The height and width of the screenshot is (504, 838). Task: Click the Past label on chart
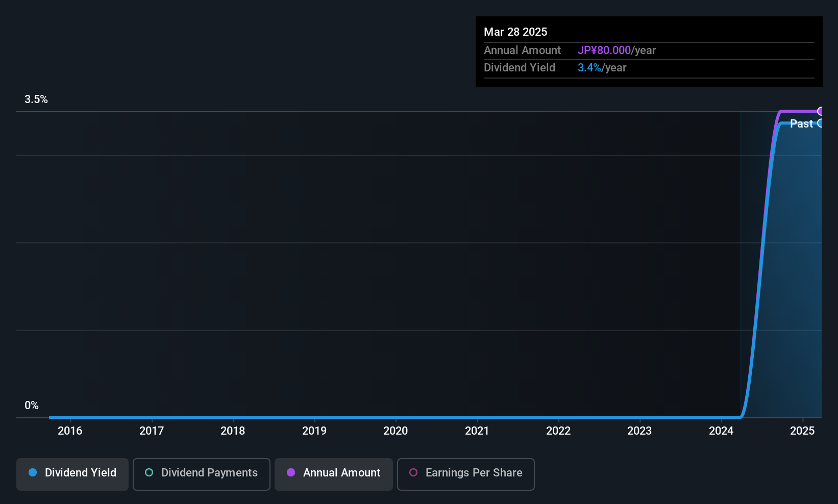[x=801, y=123]
